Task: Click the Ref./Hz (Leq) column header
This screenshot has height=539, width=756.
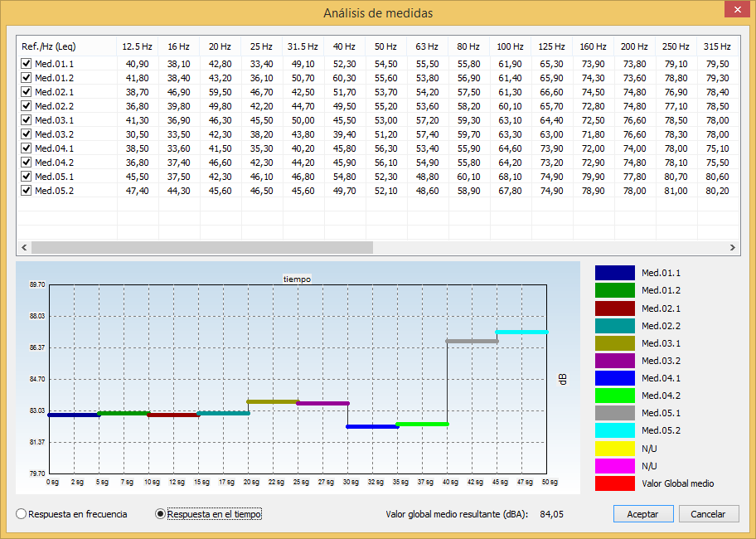Action: 66,46
